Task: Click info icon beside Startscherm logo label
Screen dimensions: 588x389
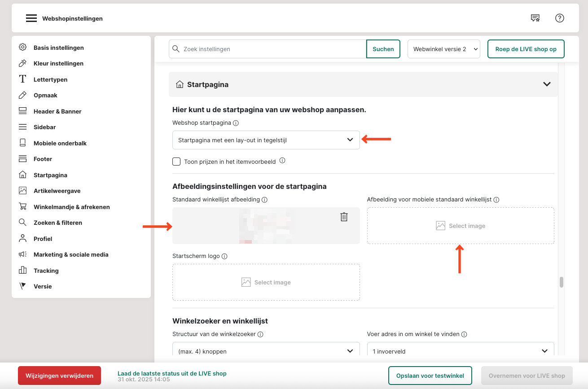Action: (224, 256)
